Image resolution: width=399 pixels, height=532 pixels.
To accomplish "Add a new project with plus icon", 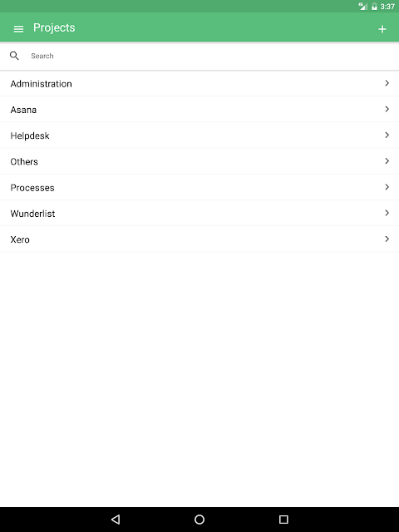I will click(382, 29).
